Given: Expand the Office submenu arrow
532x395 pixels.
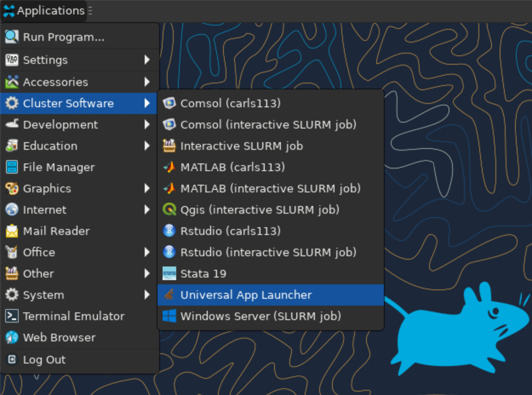Looking at the screenshot, I should click(x=147, y=252).
